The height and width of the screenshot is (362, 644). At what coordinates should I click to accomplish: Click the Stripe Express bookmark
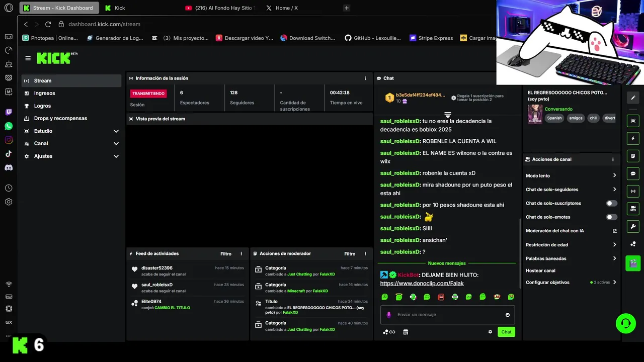[x=431, y=38]
